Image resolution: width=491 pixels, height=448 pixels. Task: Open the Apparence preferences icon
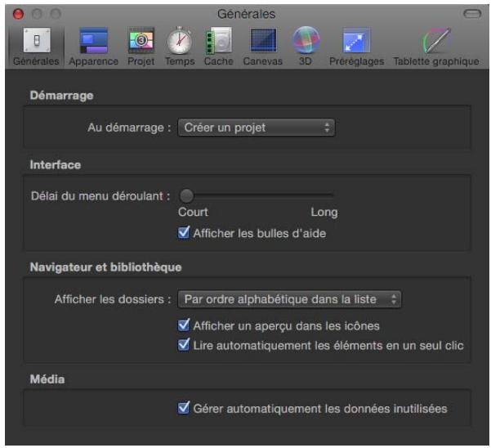click(94, 40)
